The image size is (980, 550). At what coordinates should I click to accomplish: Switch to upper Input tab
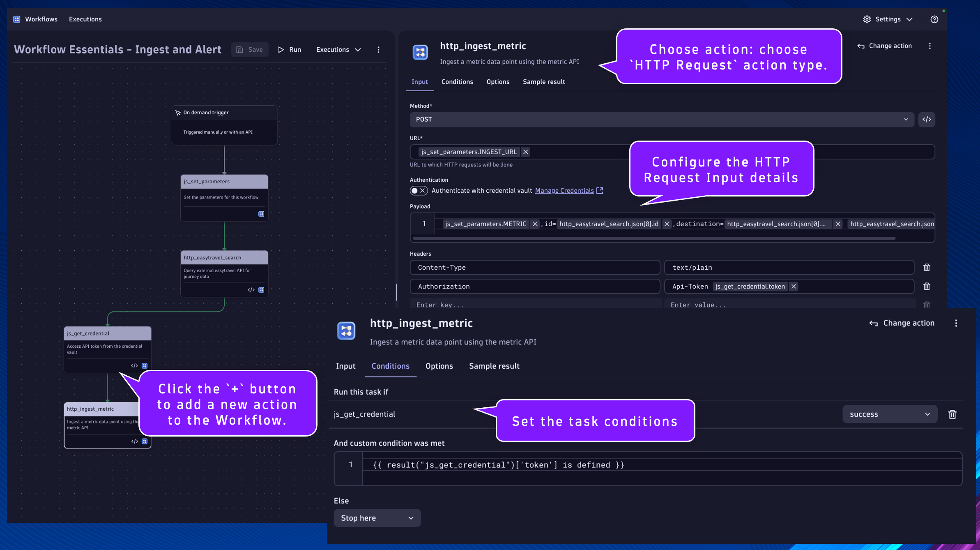420,82
